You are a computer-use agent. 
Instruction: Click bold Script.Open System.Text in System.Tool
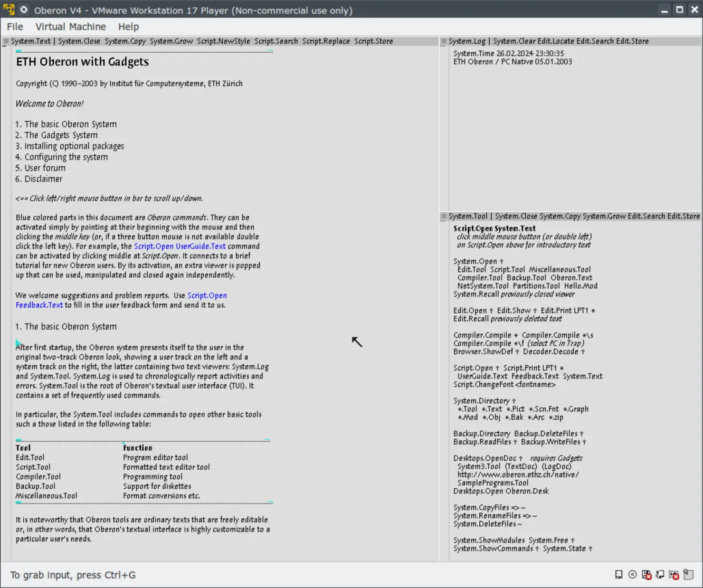pos(494,228)
